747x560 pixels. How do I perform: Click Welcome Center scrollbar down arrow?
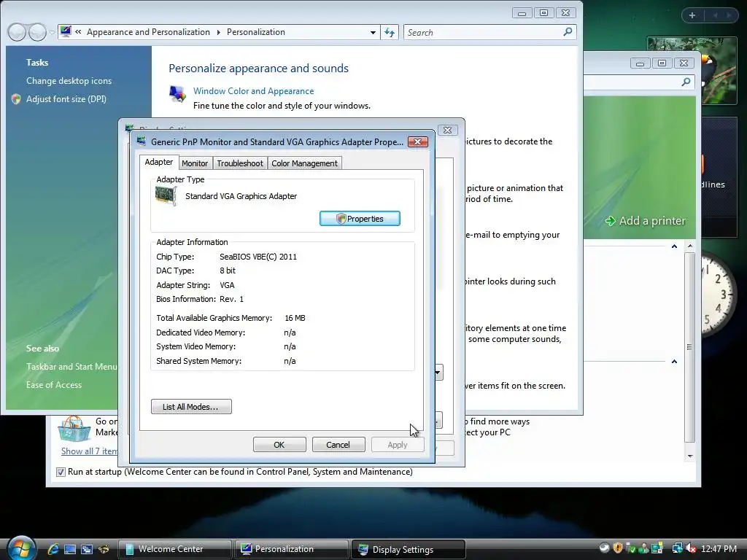(x=689, y=456)
